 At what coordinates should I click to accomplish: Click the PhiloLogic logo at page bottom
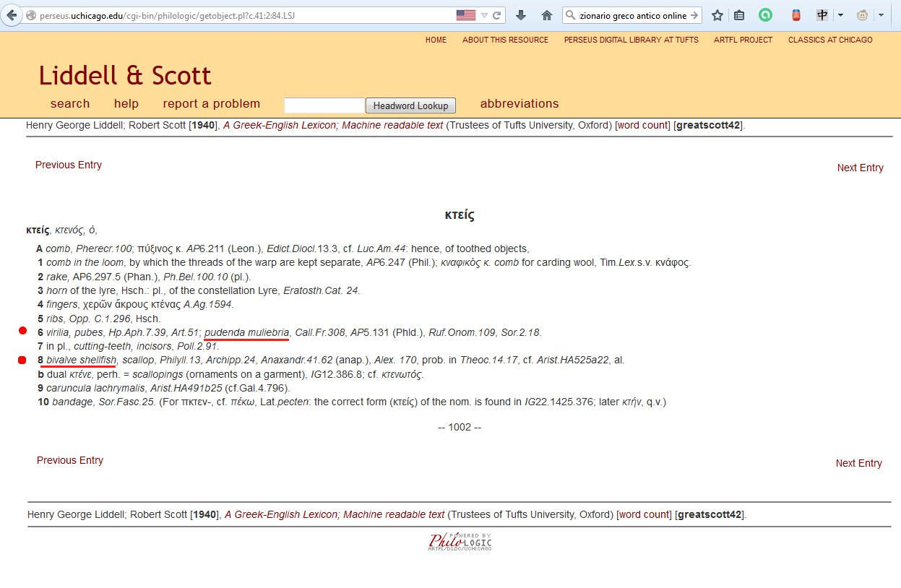[460, 541]
